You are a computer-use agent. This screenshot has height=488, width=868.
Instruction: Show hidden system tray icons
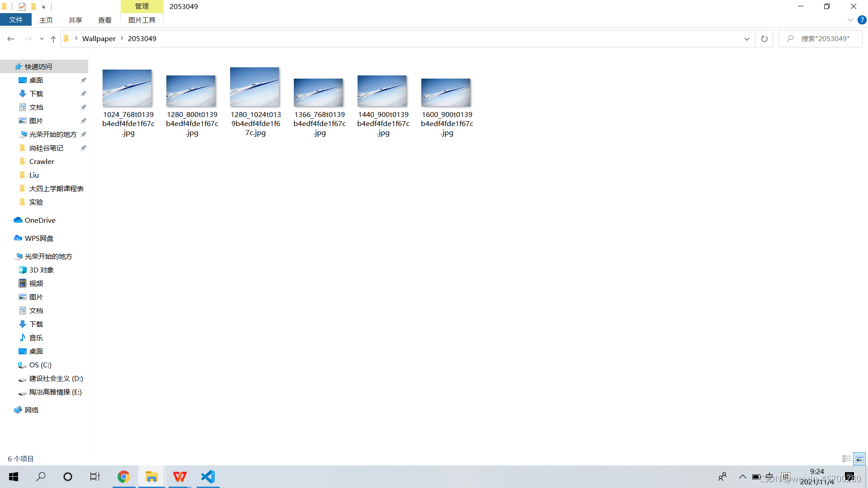(743, 477)
